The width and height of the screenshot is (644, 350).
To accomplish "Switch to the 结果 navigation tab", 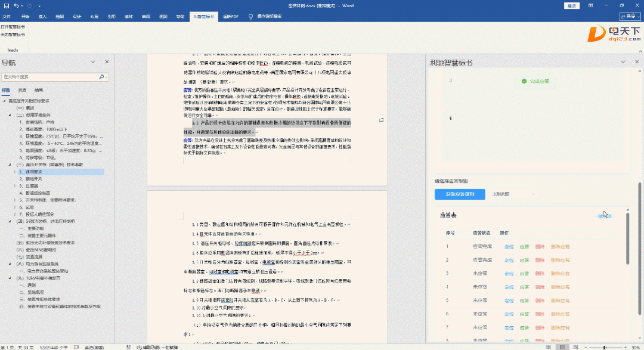I will coord(39,91).
